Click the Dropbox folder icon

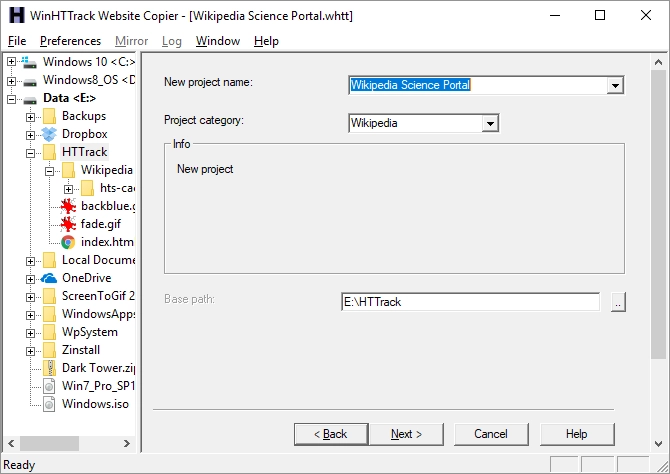(x=49, y=134)
